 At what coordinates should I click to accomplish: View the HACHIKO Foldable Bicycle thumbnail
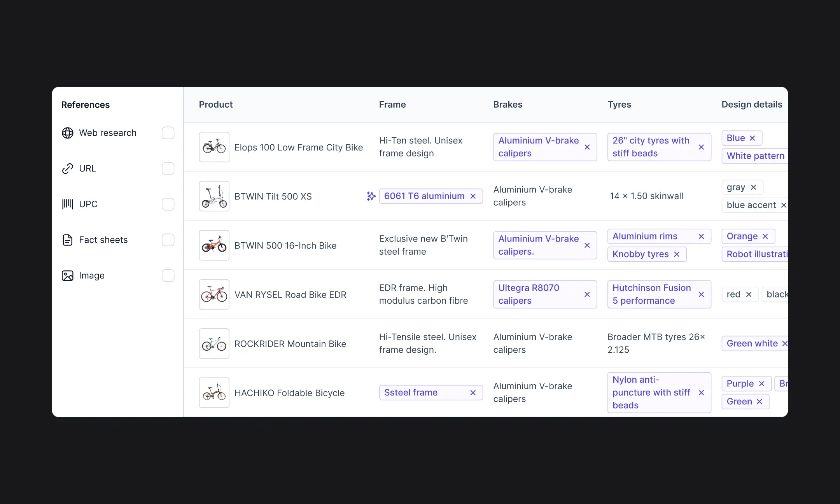click(214, 393)
